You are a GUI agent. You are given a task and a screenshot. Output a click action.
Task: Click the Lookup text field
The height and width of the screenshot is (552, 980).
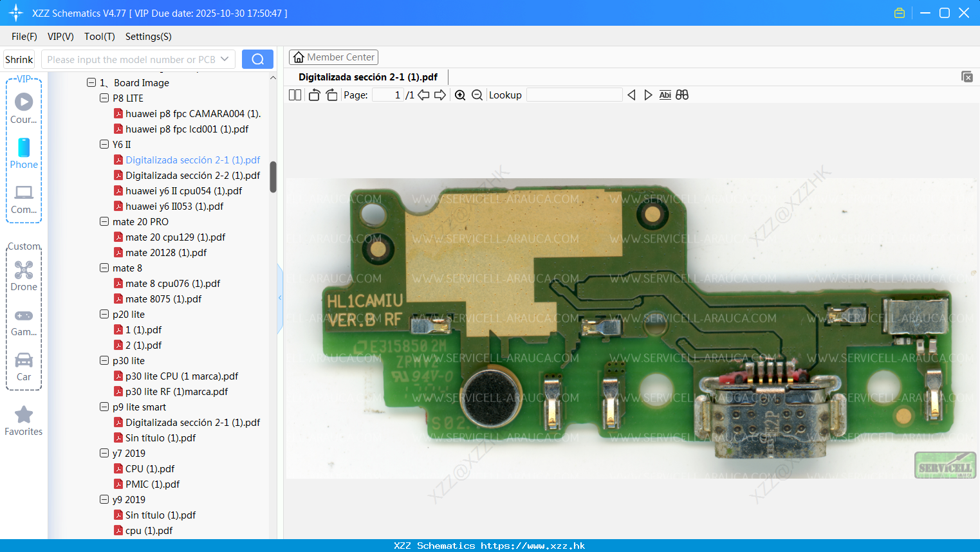tap(574, 95)
